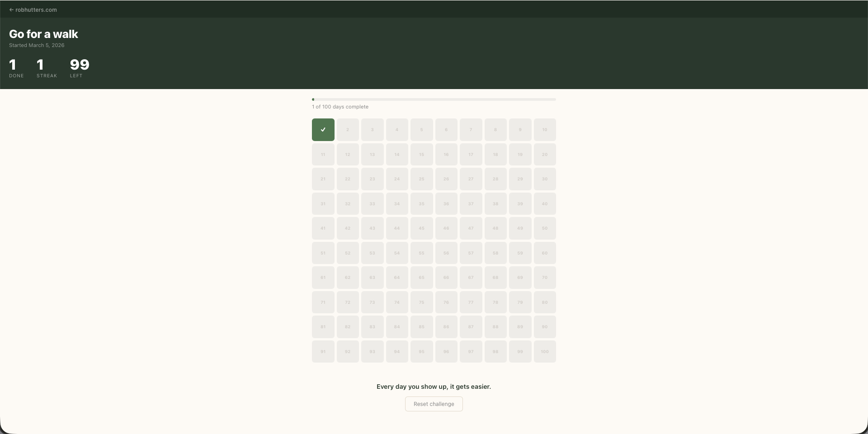Image resolution: width=868 pixels, height=434 pixels.
Task: Select the day 11 tile
Action: [x=323, y=154]
